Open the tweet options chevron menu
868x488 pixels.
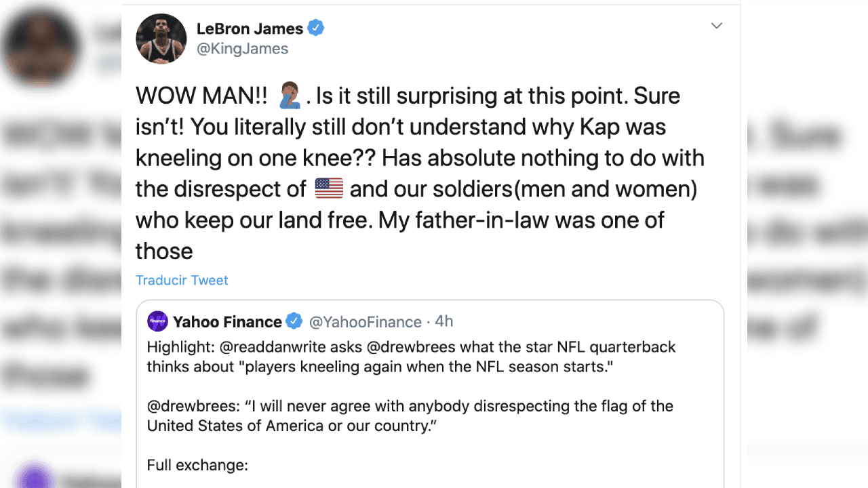(x=716, y=26)
